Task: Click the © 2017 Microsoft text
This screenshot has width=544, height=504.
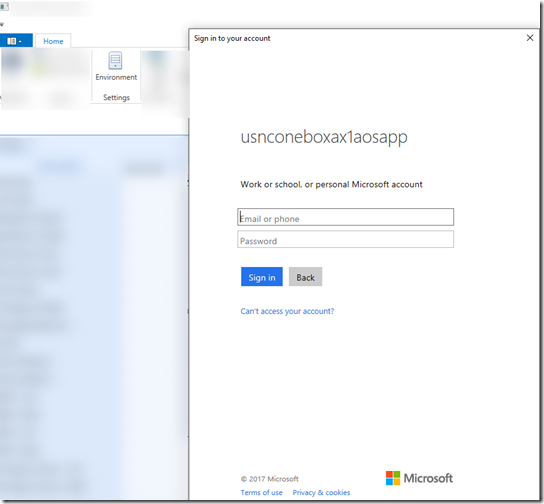Action: [270, 479]
